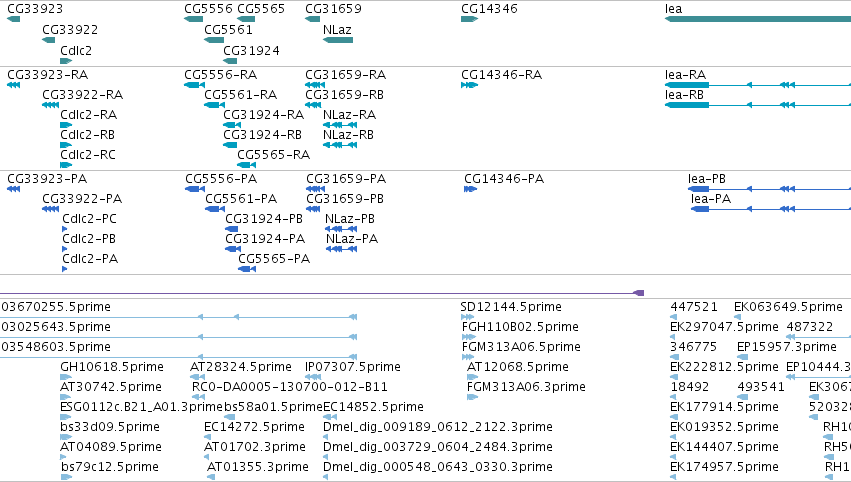Select the Cdlc2 gene label

click(76, 51)
